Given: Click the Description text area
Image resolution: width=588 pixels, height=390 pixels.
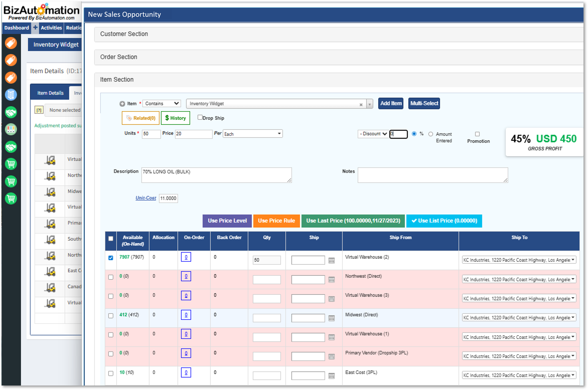Looking at the screenshot, I should (x=217, y=175).
